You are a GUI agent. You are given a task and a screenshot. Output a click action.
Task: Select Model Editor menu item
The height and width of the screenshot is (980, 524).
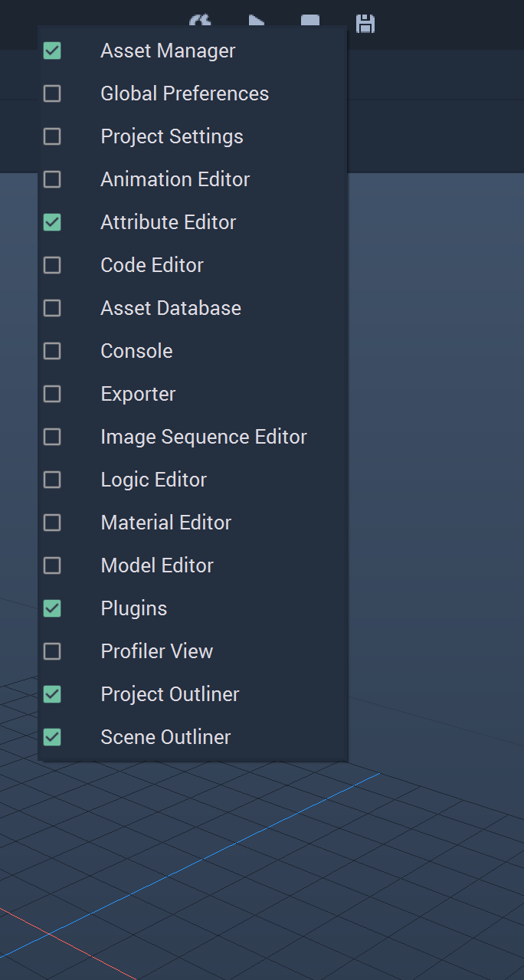192,565
